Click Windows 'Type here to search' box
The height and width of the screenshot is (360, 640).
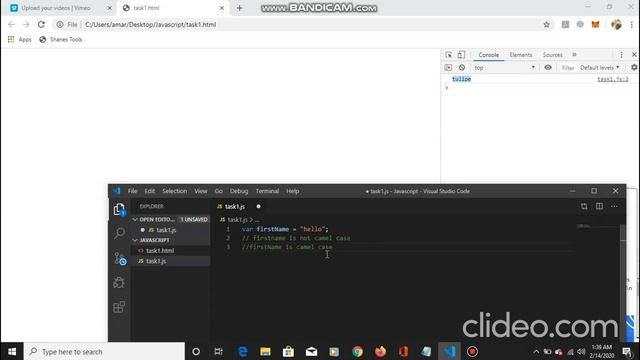104,351
